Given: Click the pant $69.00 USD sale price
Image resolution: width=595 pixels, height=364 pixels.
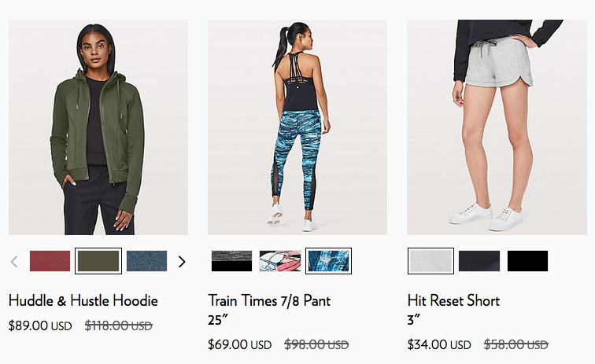Looking at the screenshot, I should coord(239,344).
